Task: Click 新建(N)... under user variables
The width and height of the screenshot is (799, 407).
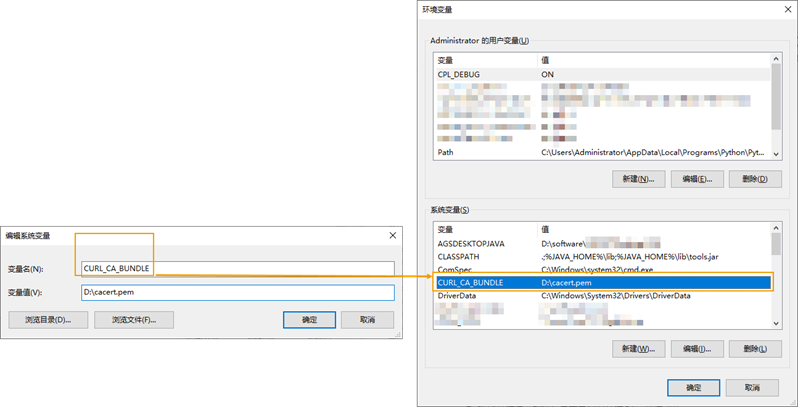Action: coord(638,179)
